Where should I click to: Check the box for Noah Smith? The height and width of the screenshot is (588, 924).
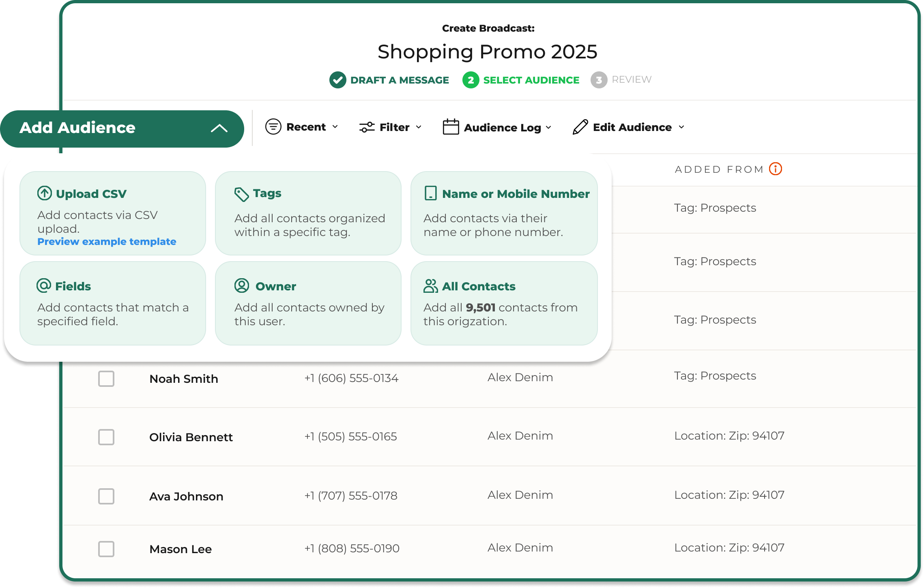point(106,379)
